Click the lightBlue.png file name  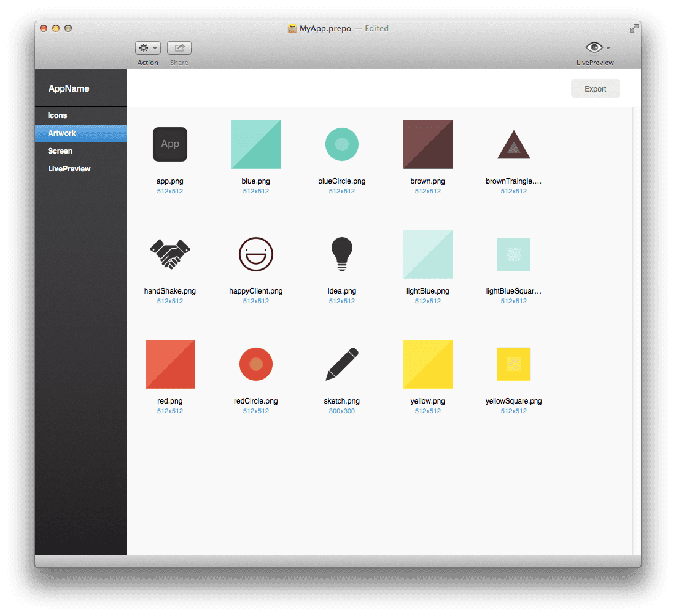click(428, 291)
